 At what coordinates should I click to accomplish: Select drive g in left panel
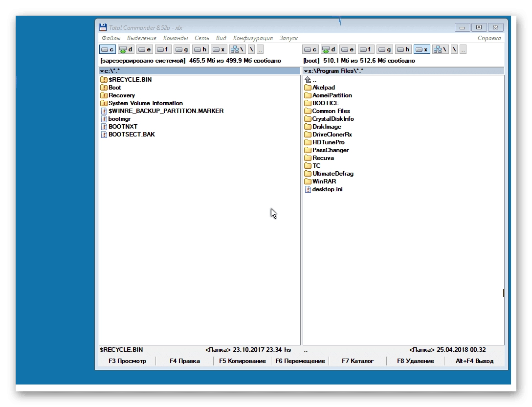click(x=182, y=49)
